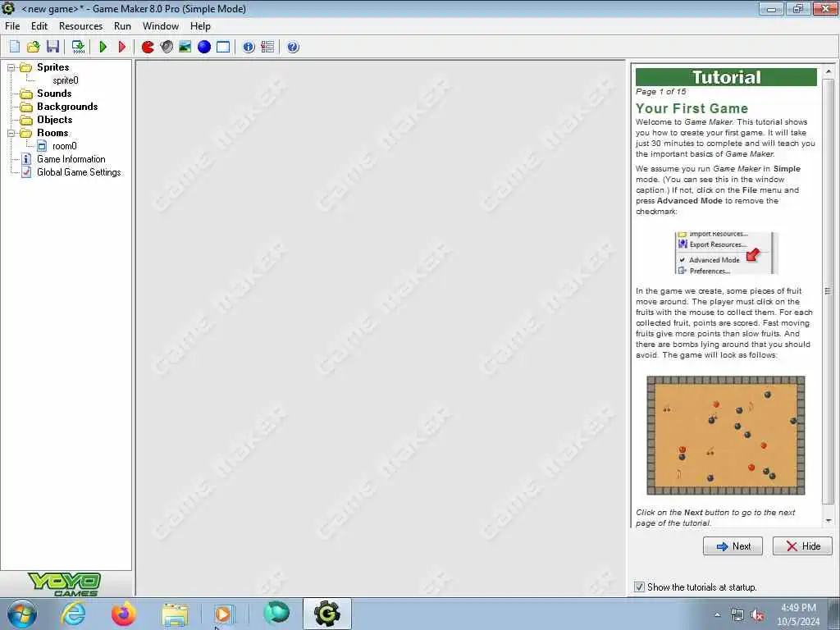Create a new game file icon
Screen dimensions: 840x630
(15, 47)
